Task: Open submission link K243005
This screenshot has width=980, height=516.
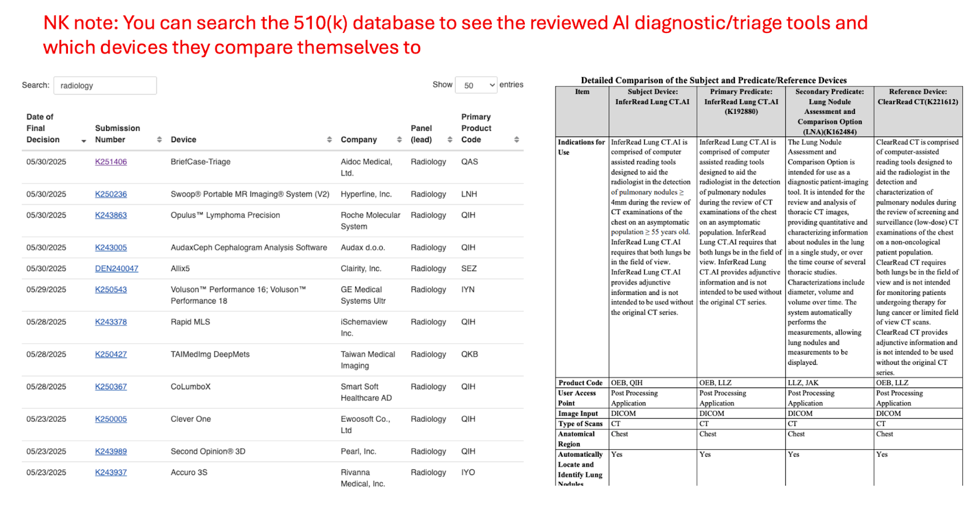Action: (111, 247)
